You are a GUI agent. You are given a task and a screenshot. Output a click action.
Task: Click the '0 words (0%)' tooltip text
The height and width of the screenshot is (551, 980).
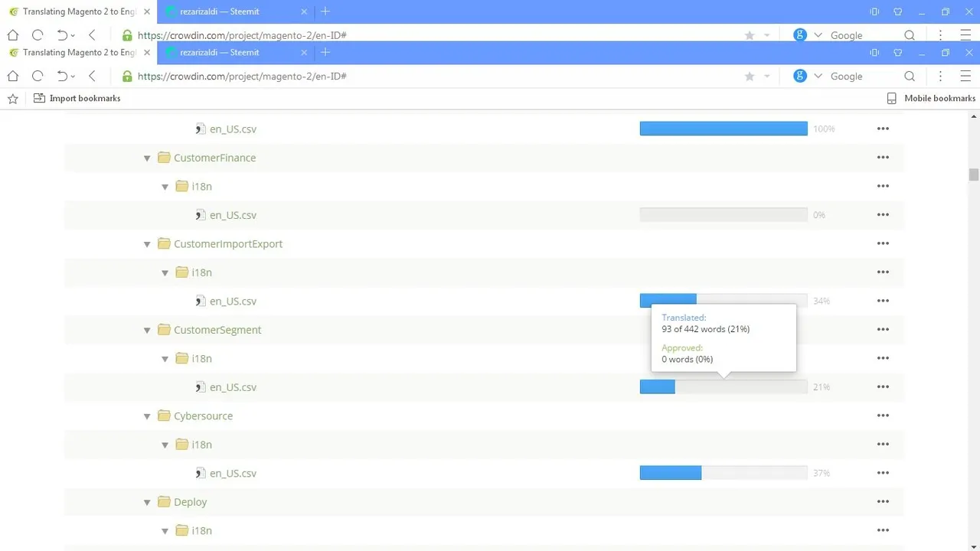tap(687, 359)
